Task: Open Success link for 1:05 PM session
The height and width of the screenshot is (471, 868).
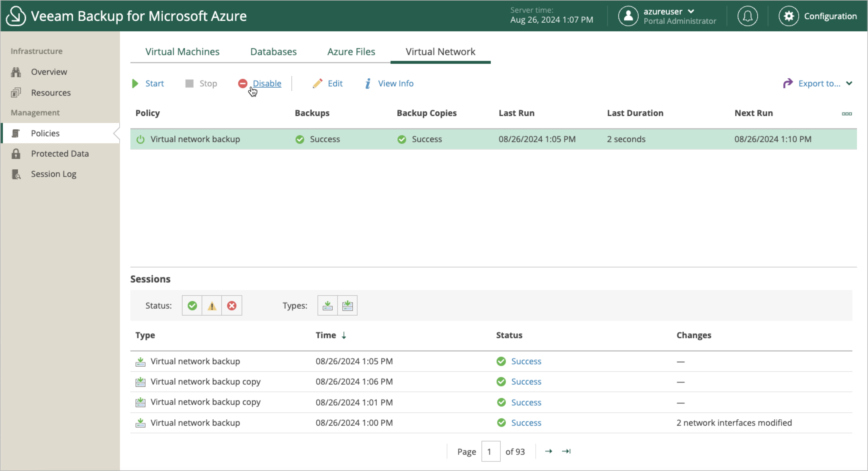Action: click(526, 361)
